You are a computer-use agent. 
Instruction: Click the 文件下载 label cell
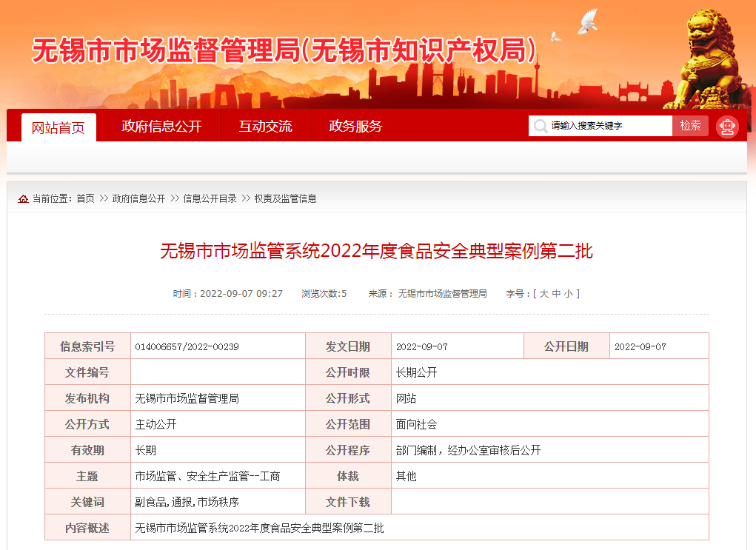tap(347, 503)
